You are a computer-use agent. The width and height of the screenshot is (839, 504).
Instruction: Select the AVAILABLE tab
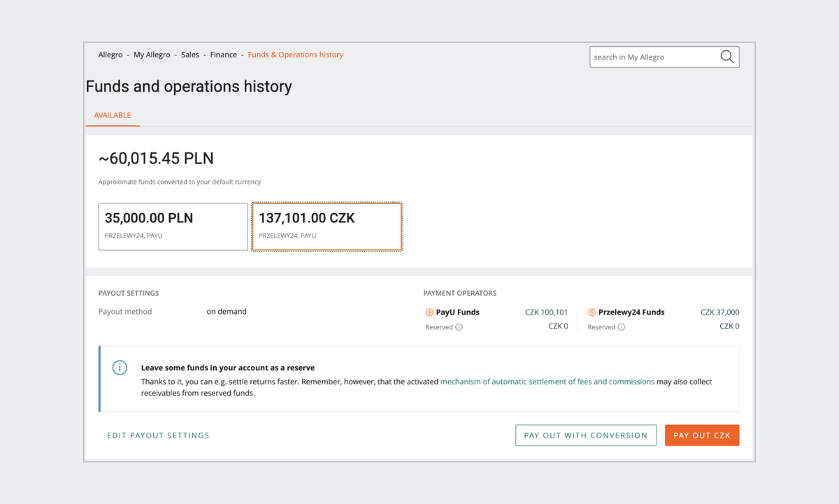pos(113,115)
